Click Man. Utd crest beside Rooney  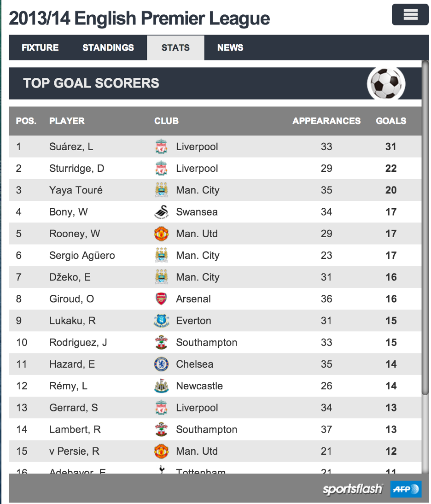click(x=161, y=234)
